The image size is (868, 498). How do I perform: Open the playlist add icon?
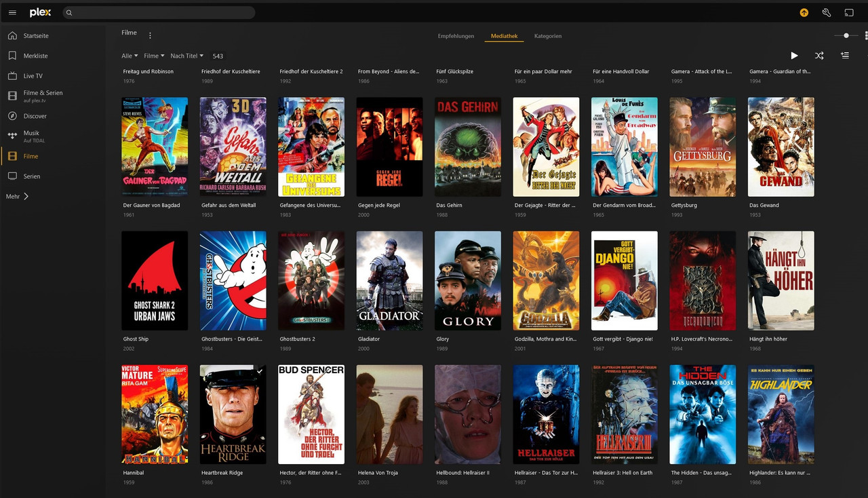pyautogui.click(x=845, y=56)
